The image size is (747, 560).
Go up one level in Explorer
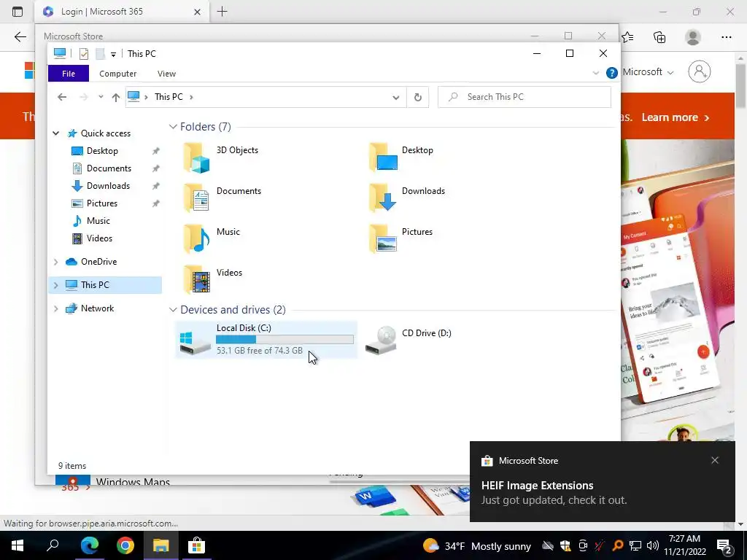116,97
